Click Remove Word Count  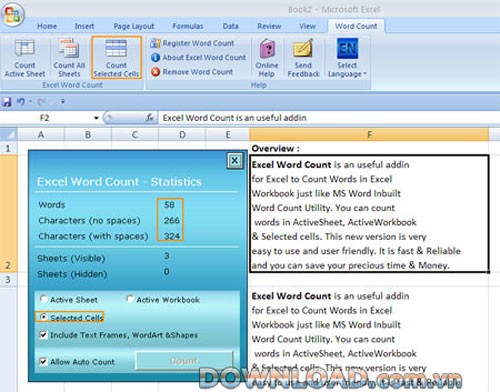(x=192, y=72)
